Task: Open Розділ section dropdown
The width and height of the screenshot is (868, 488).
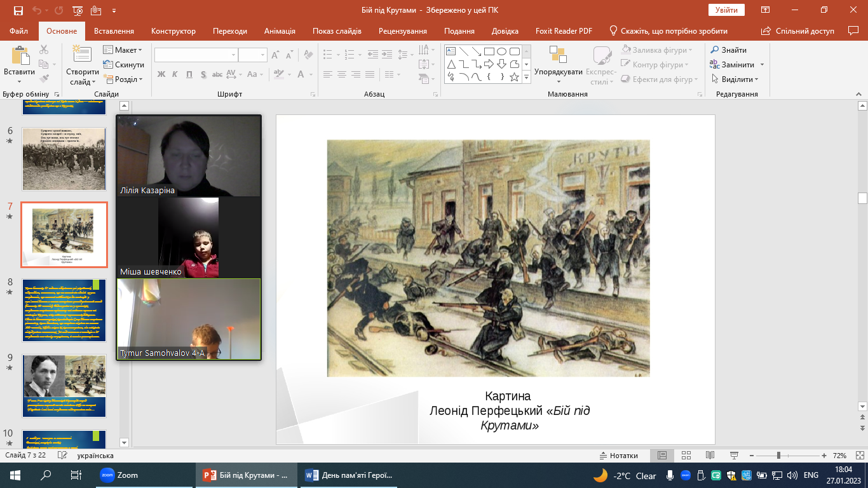Action: [123, 79]
